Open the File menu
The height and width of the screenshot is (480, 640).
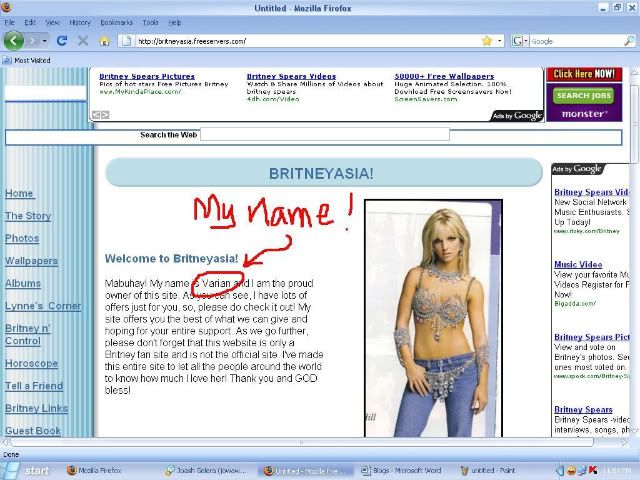tap(9, 22)
